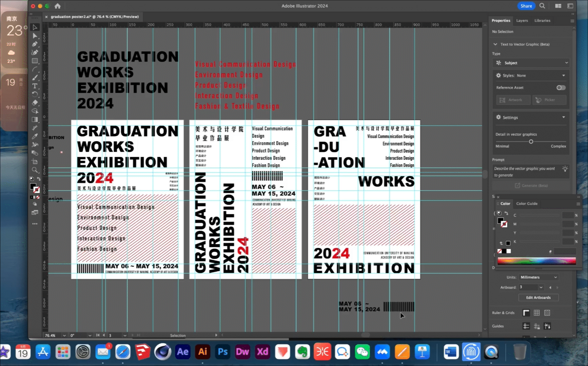Screen dimensions: 588x366
Task: Select the Selection tool arrow
Action: tap(35, 27)
